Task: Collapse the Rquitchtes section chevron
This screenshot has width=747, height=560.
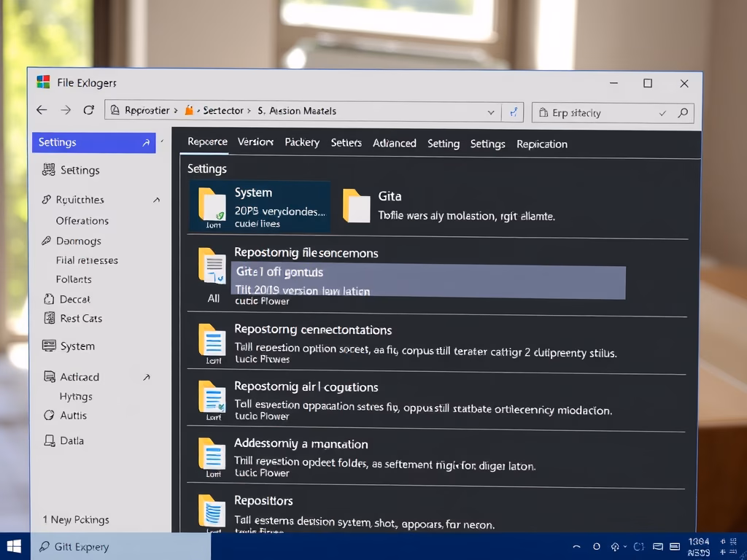Action: click(x=156, y=200)
